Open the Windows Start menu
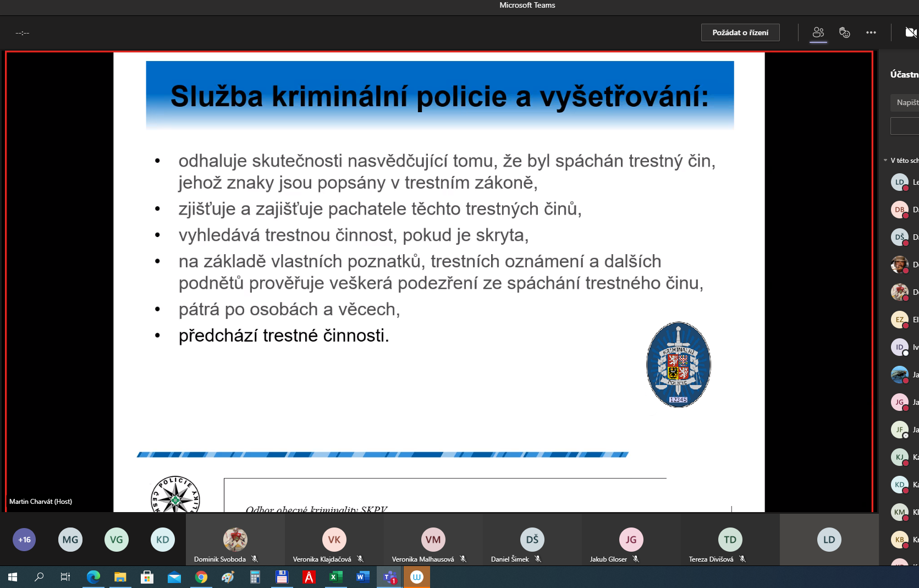The height and width of the screenshot is (588, 919). tap(13, 577)
